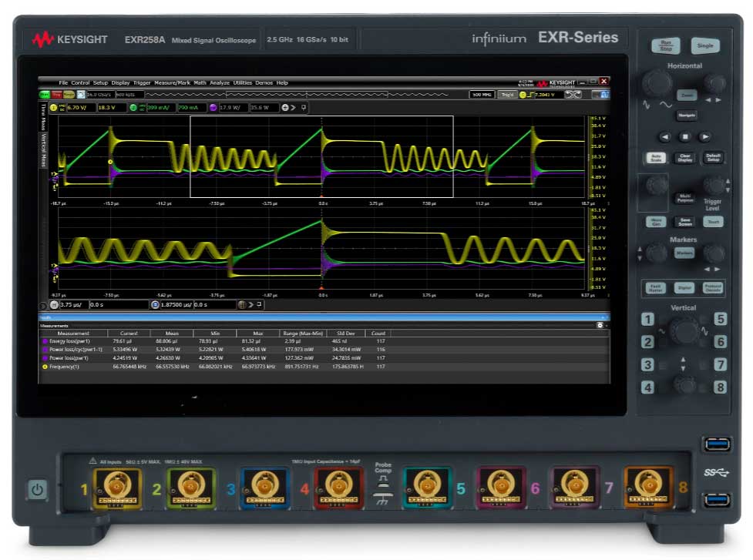Open the Measurements panel settings gear dropdown
The image size is (753, 560).
pos(600,325)
